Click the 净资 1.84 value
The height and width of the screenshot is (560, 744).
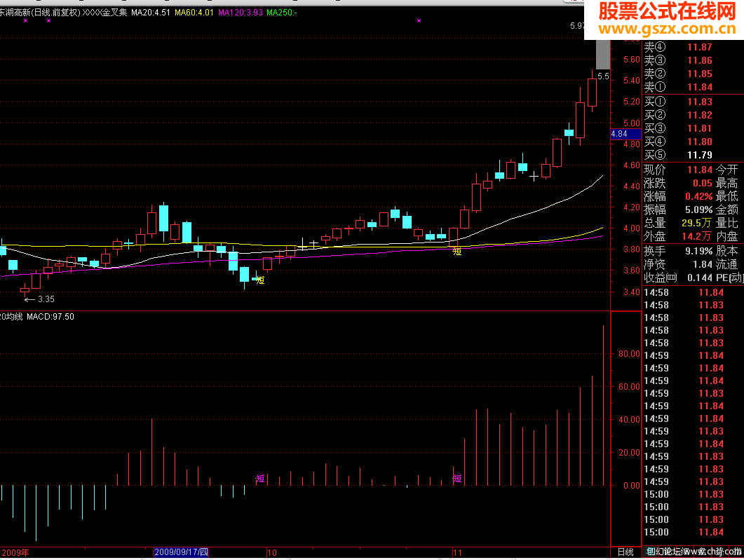pyautogui.click(x=702, y=264)
